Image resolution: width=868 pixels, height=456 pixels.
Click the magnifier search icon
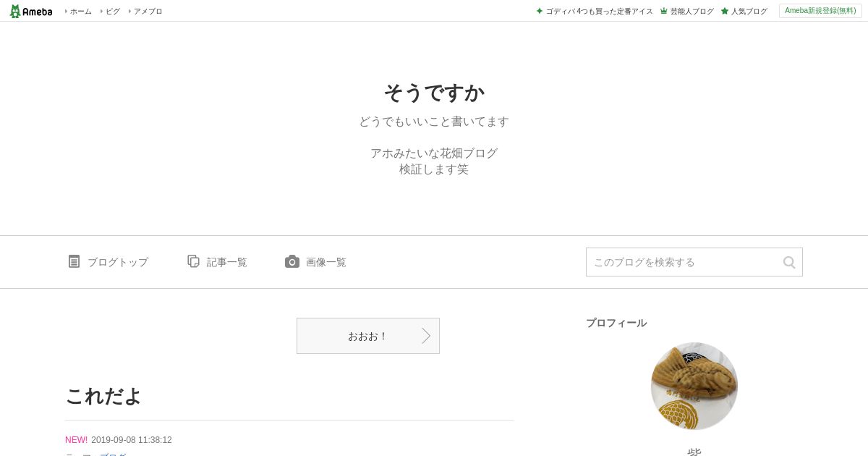[789, 262]
